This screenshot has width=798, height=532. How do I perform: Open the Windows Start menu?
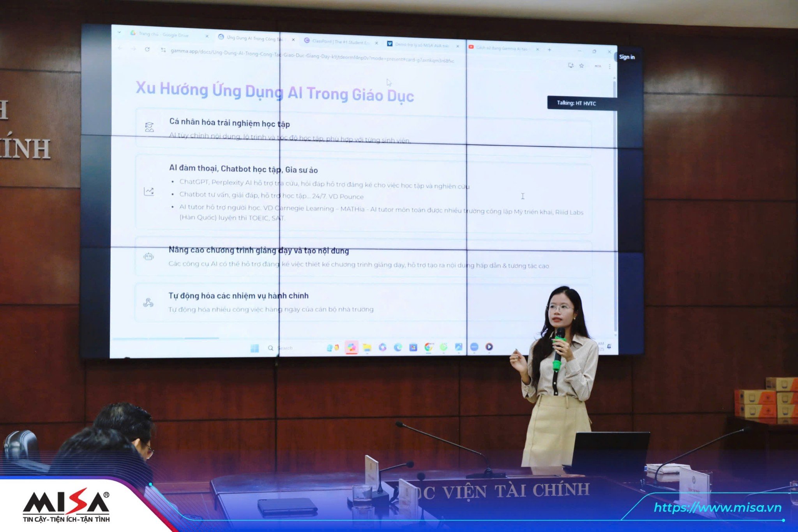pos(254,348)
